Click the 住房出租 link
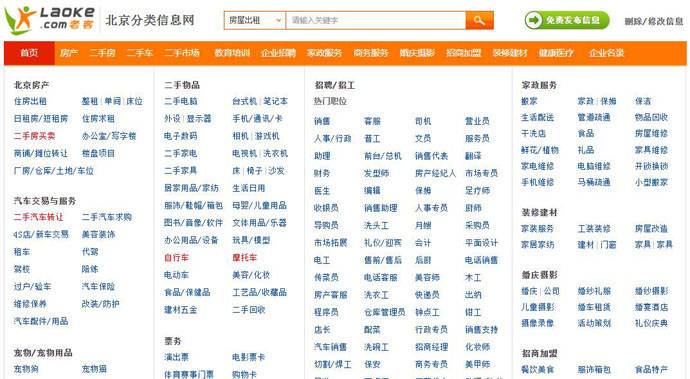This screenshot has width=690, height=379. click(30, 101)
